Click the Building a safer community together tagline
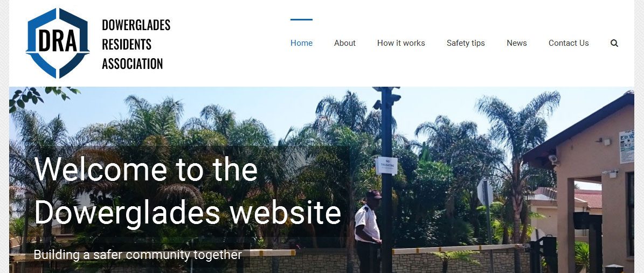This screenshot has height=273, width=644. point(137,255)
